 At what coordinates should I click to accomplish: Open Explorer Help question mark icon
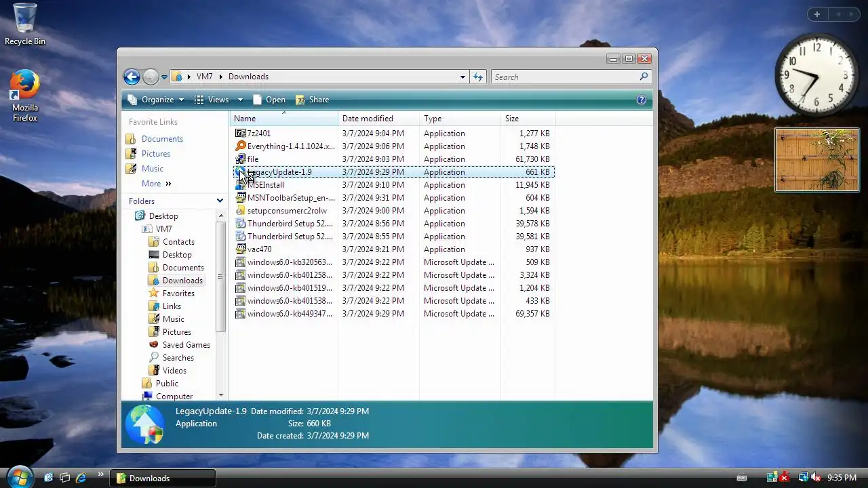(642, 100)
